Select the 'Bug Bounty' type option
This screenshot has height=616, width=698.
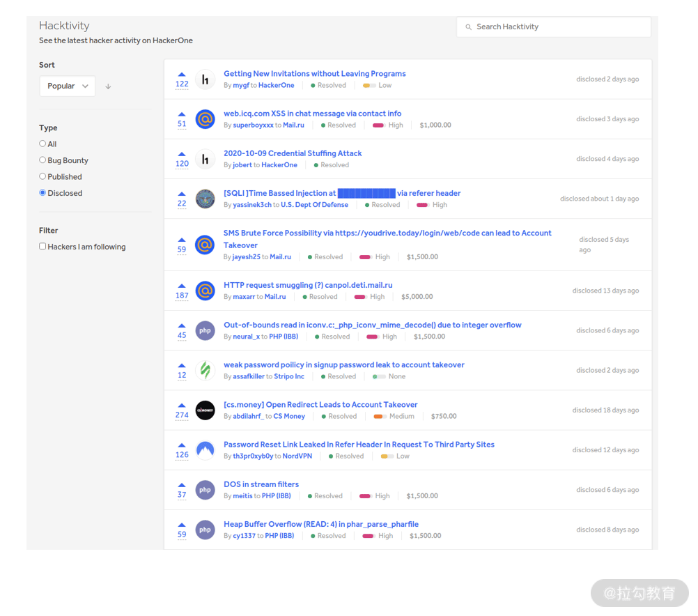[x=42, y=160]
